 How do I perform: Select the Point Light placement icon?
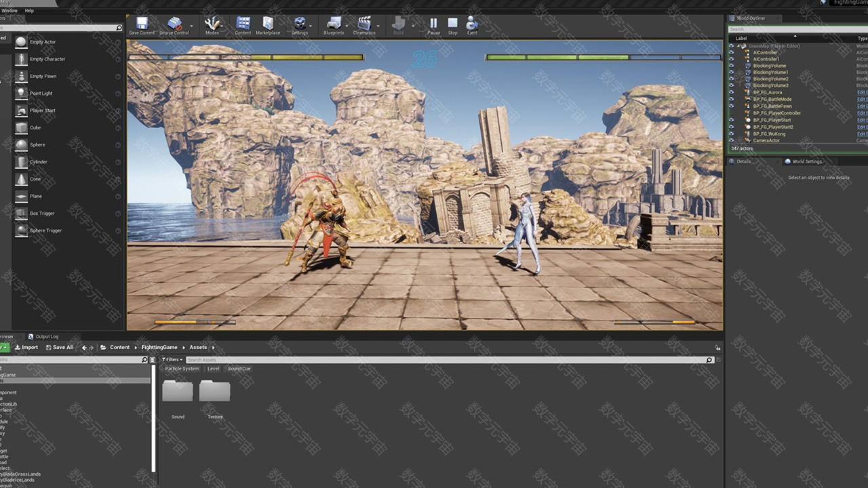(21, 93)
